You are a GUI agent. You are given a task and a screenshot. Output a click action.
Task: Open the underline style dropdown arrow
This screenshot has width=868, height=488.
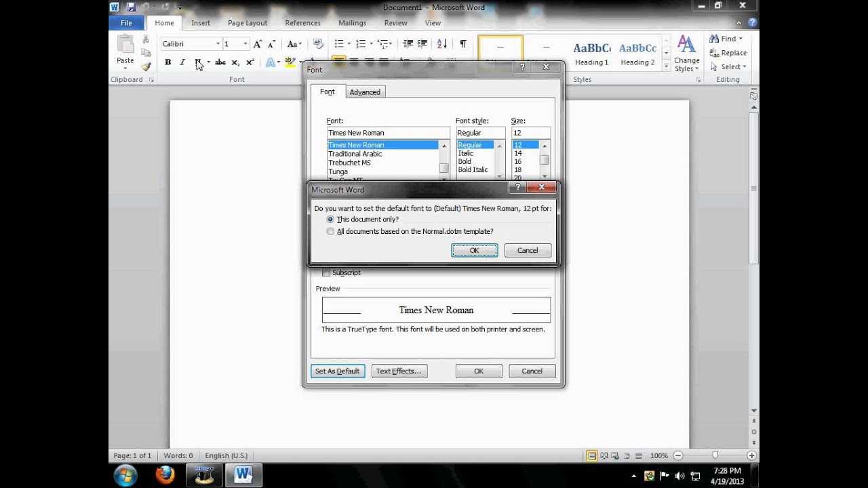click(208, 62)
